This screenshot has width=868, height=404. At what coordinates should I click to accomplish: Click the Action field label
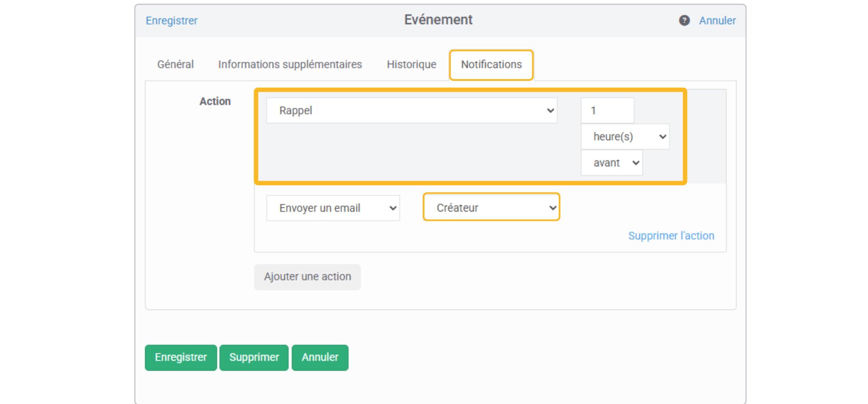point(215,101)
